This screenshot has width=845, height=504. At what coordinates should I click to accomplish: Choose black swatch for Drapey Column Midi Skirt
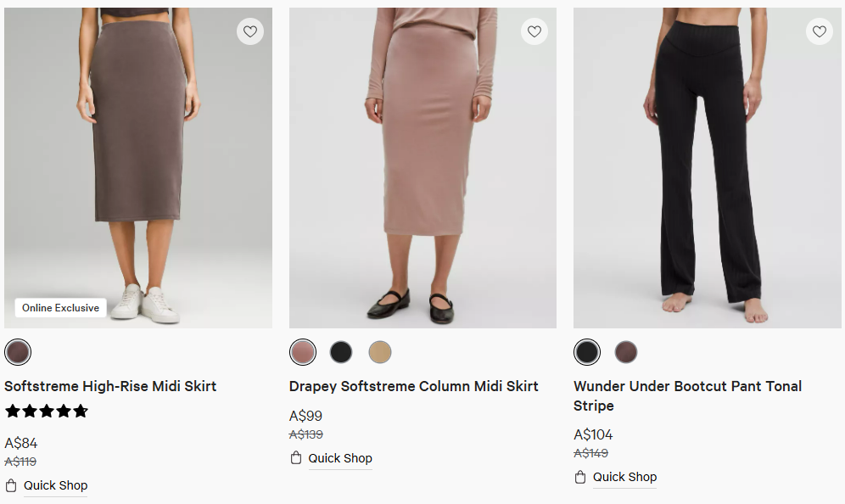[341, 352]
